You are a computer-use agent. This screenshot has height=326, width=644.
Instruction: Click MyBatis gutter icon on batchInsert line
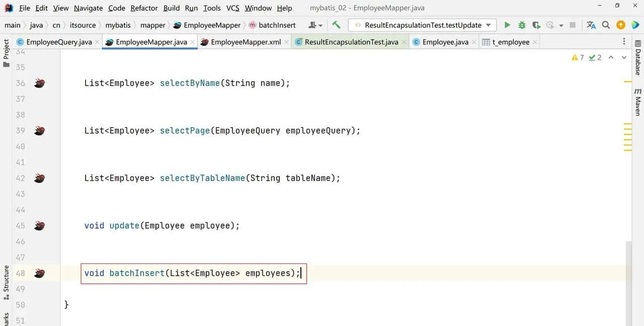pos(39,273)
